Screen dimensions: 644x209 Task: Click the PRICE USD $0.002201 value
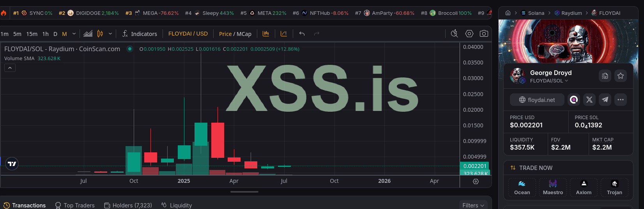click(526, 125)
